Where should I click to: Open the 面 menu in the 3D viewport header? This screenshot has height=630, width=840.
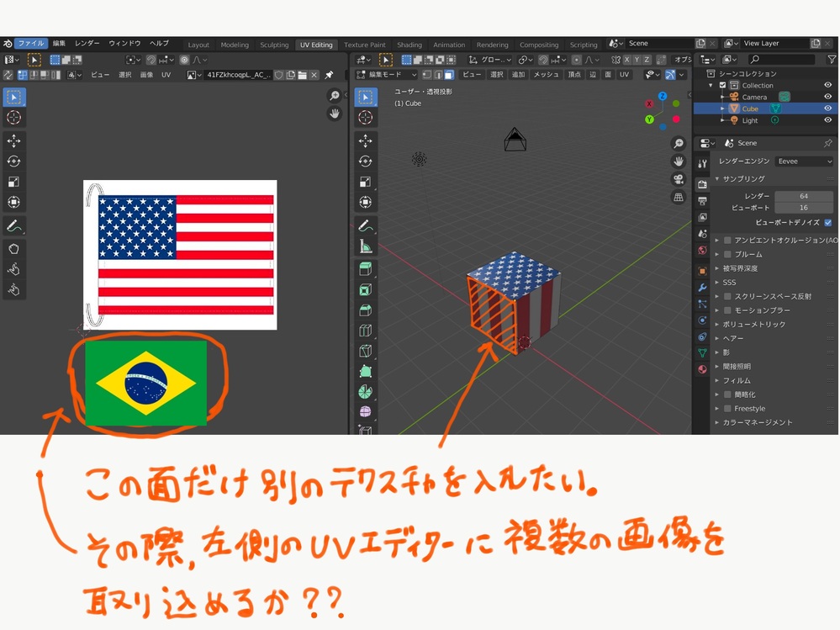coord(608,75)
